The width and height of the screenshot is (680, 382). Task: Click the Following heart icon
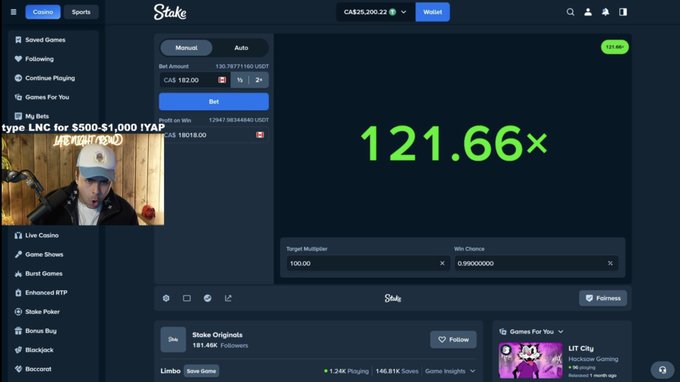click(x=18, y=59)
